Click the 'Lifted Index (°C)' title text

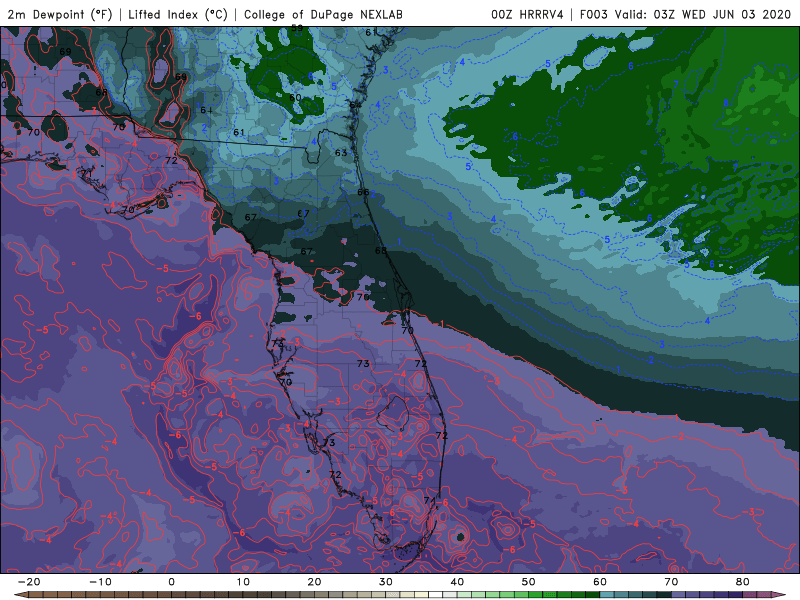pos(178,14)
